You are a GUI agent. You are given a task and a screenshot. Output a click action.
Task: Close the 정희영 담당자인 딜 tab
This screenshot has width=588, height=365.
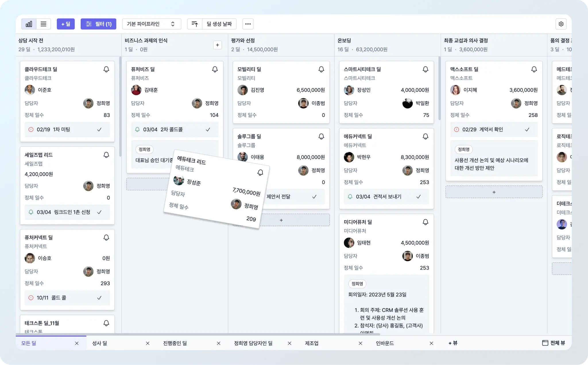(x=289, y=343)
